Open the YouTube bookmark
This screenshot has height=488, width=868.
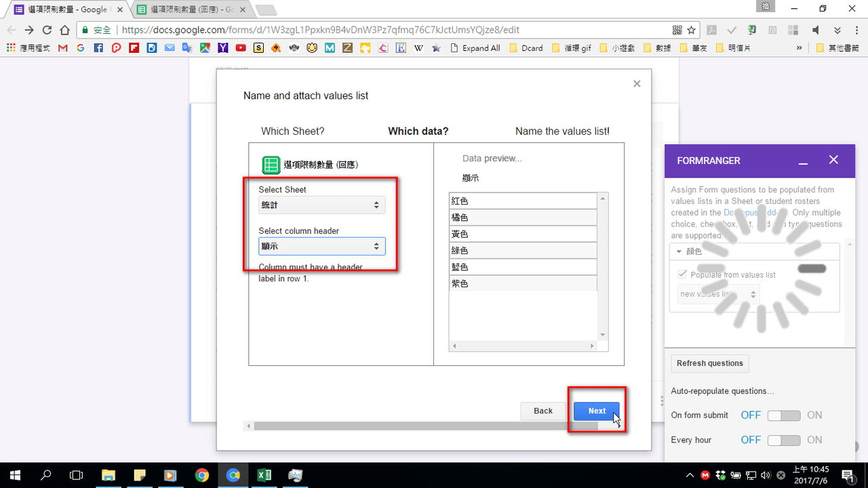click(241, 48)
